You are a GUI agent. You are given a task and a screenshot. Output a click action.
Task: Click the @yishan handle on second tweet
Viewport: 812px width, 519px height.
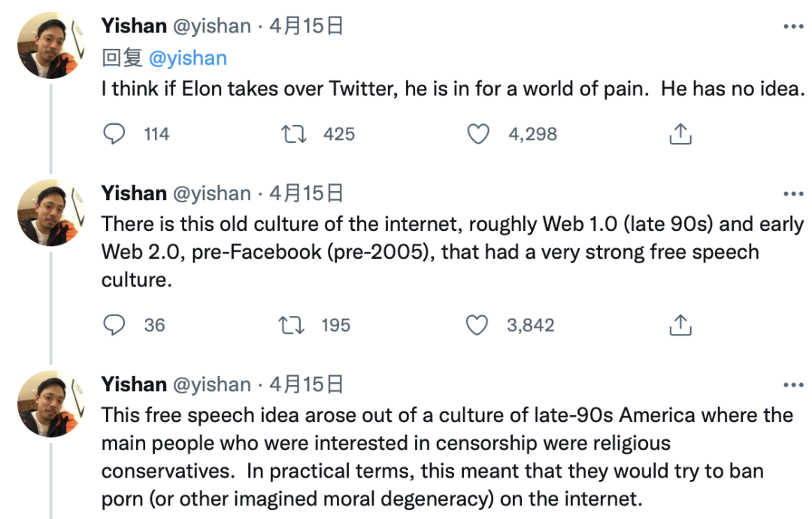pyautogui.click(x=212, y=193)
